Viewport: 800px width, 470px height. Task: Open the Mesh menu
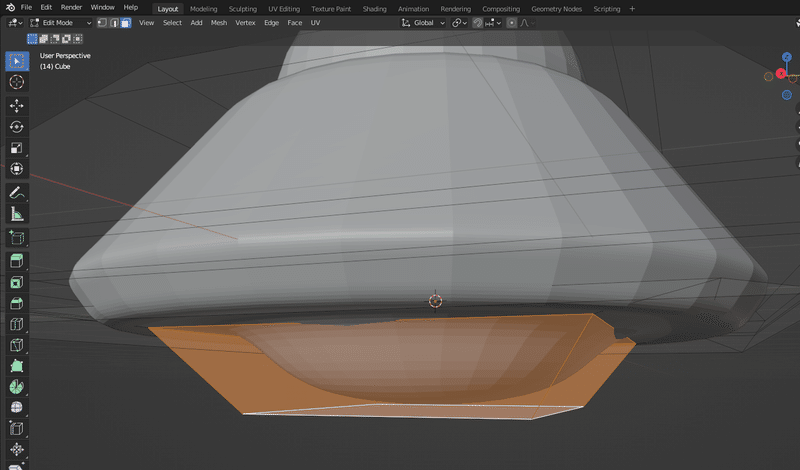tap(218, 22)
